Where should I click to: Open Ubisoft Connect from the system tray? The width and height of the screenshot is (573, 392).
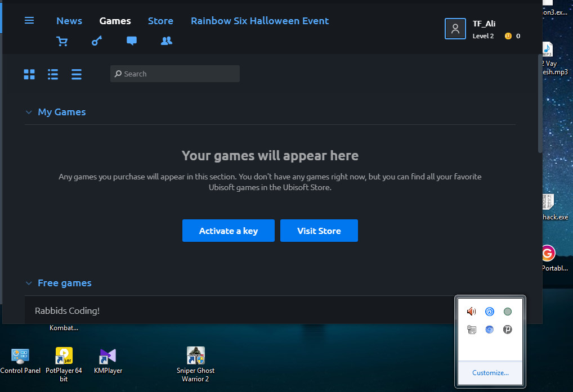click(489, 311)
